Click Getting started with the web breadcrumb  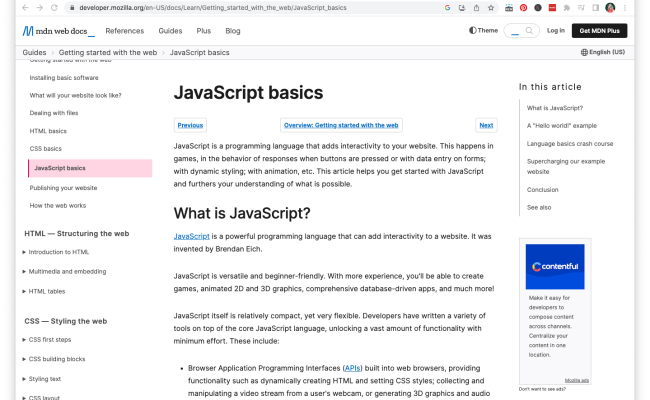pyautogui.click(x=108, y=53)
